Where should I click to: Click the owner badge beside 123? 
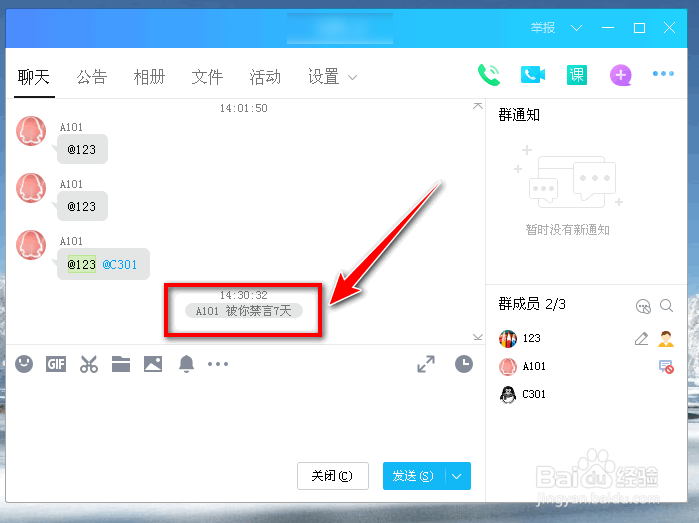click(666, 339)
